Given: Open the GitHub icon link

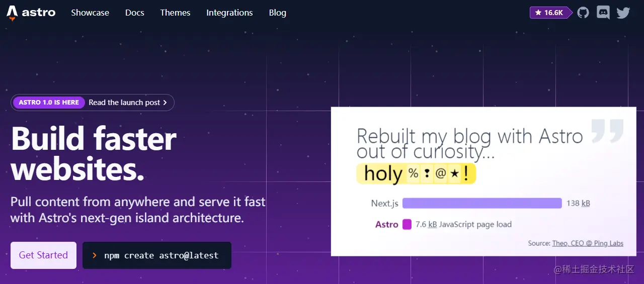Looking at the screenshot, I should [583, 13].
